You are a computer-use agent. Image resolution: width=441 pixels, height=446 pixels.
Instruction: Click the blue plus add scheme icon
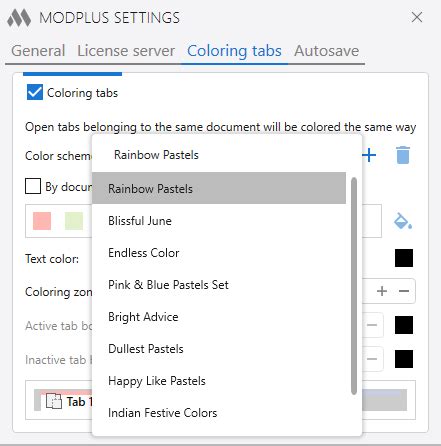pyautogui.click(x=369, y=155)
